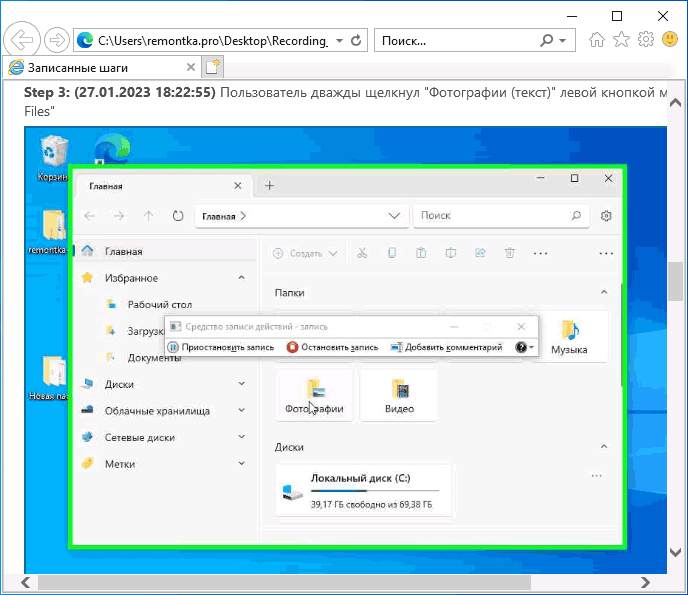The image size is (688, 595).
Task: Click the horizontal scrollbar left arrow
Action: [26, 582]
